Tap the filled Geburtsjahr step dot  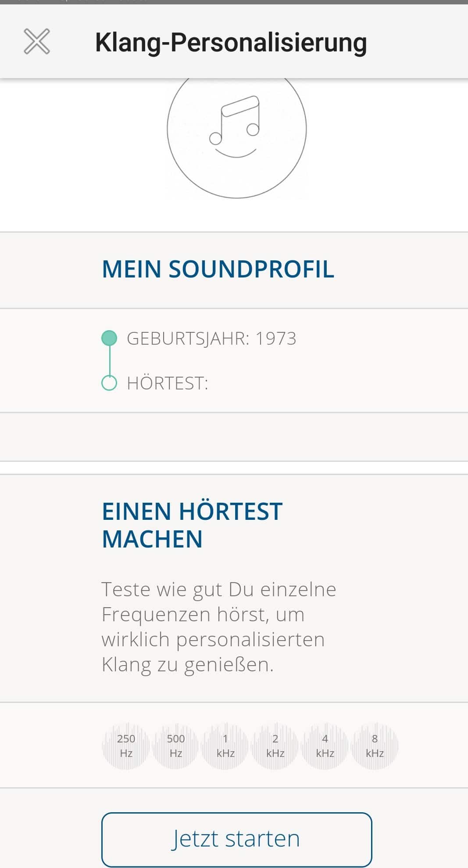(x=109, y=338)
